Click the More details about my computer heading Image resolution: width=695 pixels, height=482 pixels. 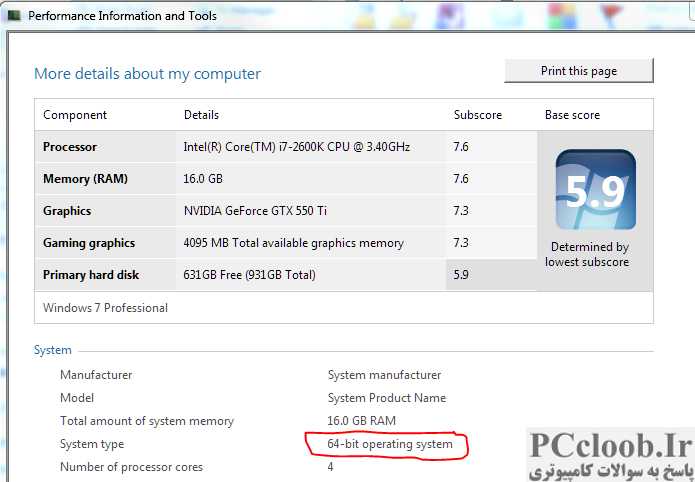[x=147, y=74]
